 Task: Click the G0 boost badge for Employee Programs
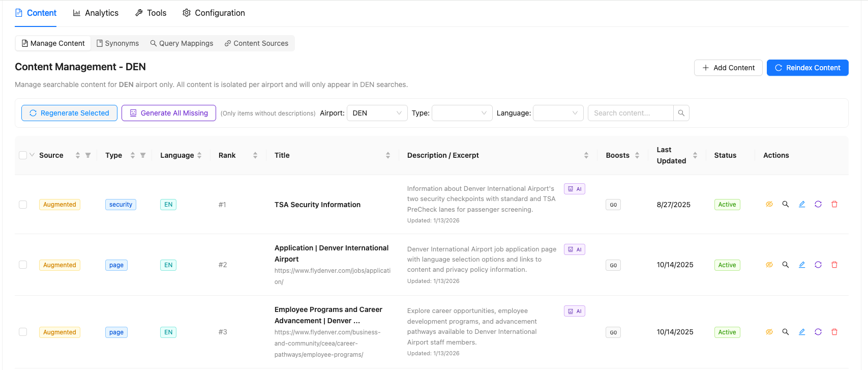click(x=613, y=332)
